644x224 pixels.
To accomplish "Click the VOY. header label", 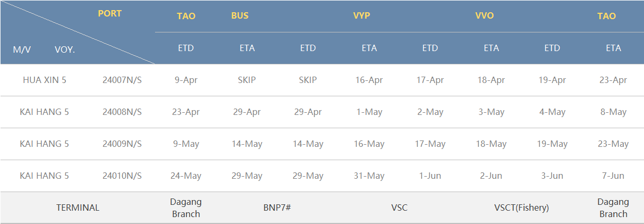I will click(x=65, y=49).
